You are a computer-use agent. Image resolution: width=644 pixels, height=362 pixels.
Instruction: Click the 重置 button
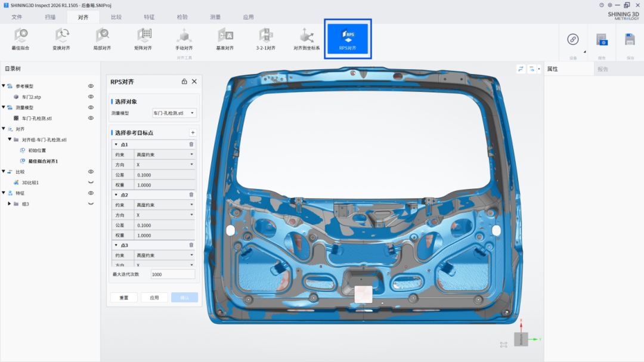coord(124,298)
